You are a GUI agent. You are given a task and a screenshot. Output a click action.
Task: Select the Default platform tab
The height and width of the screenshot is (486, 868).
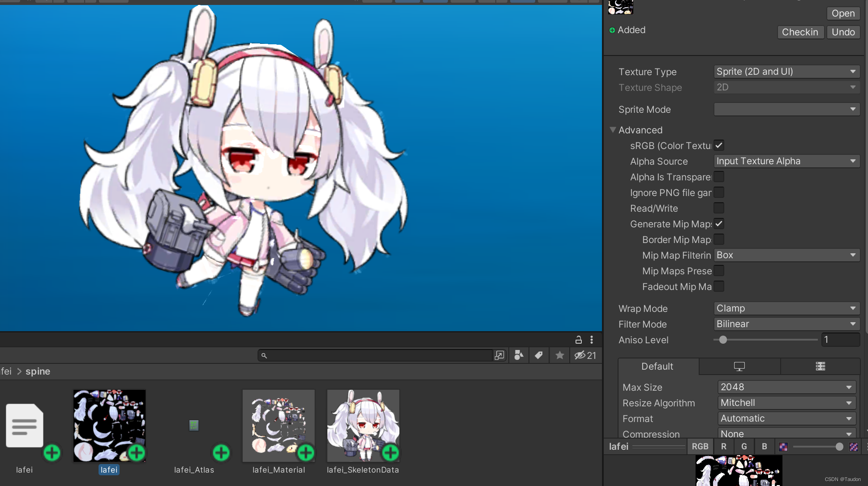[657, 367]
